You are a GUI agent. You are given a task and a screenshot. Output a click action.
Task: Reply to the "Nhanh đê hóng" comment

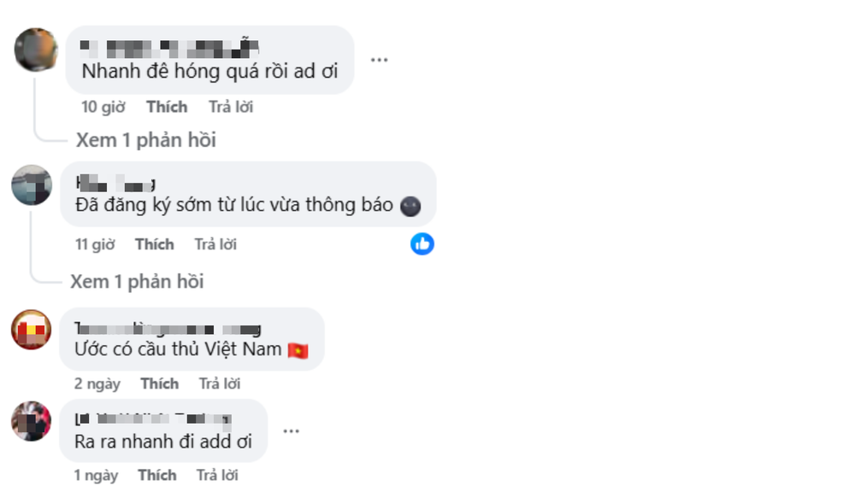pos(231,107)
